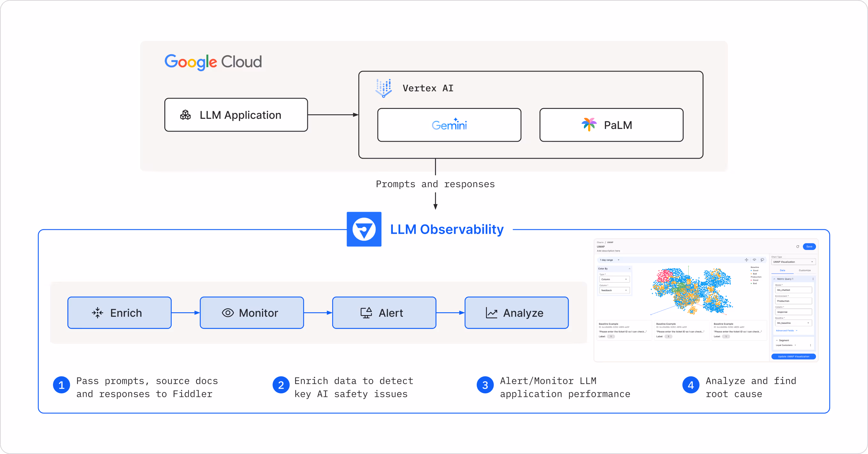Click the Enrich step box
868x454 pixels.
[119, 313]
